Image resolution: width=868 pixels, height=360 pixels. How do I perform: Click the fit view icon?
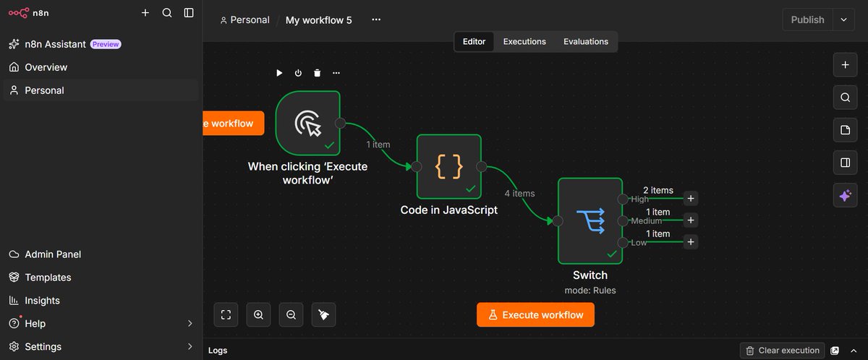(226, 314)
